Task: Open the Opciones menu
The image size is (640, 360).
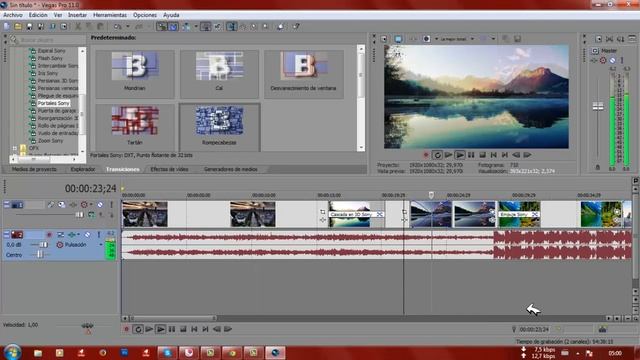Action: 145,15
